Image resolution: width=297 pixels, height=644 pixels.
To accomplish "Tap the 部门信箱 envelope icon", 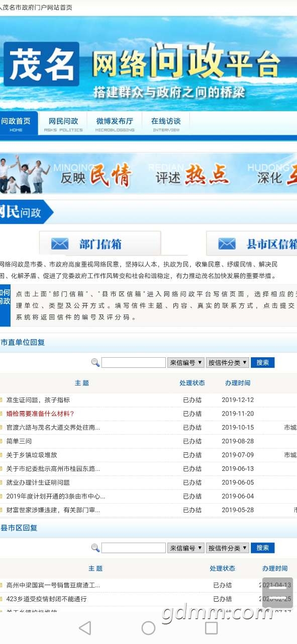I will point(60,244).
